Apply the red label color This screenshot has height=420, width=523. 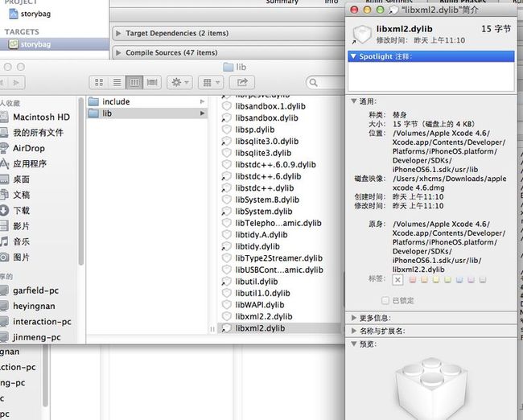[413, 279]
